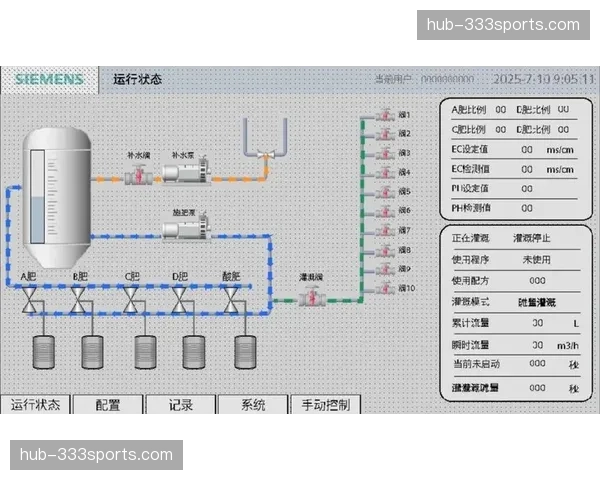Click the C肥 fertilizer valve symbol
Viewport: 600px width, 480px height.
130,300
